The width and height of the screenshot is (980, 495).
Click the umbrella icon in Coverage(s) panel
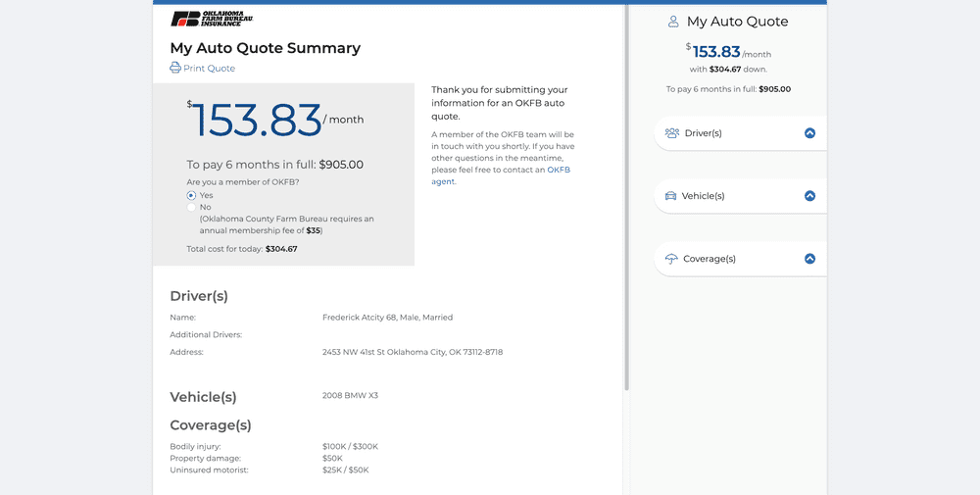[x=671, y=259]
